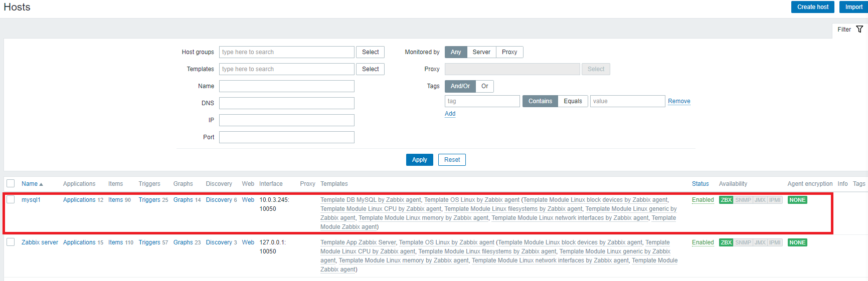The width and height of the screenshot is (868, 281).
Task: Click the Port filter input
Action: [287, 137]
